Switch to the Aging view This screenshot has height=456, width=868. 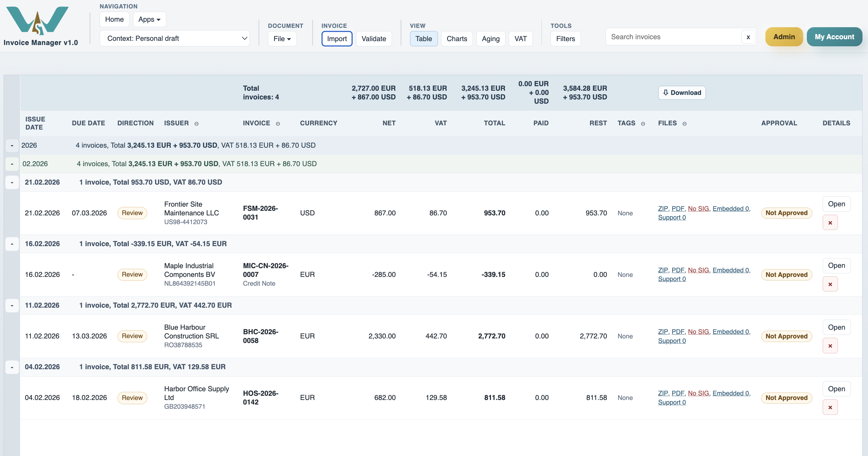491,39
